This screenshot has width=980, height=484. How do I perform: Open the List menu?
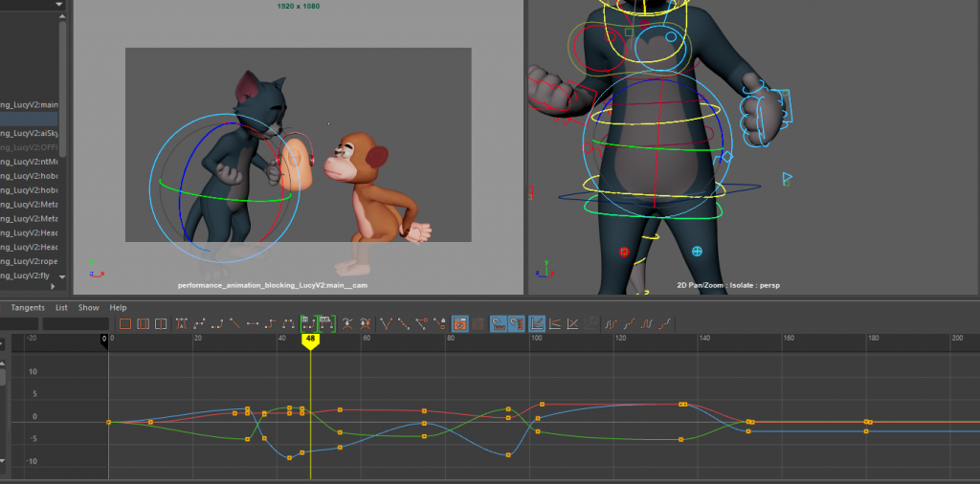click(61, 308)
